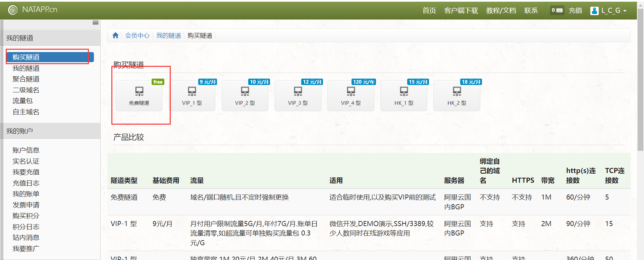Click the home icon in breadcrumb

click(115, 36)
